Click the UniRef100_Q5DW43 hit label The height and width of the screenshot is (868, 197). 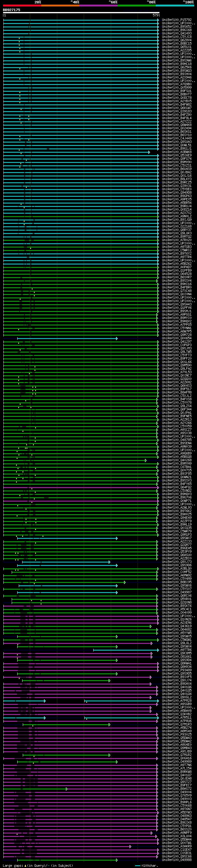click(177, 738)
